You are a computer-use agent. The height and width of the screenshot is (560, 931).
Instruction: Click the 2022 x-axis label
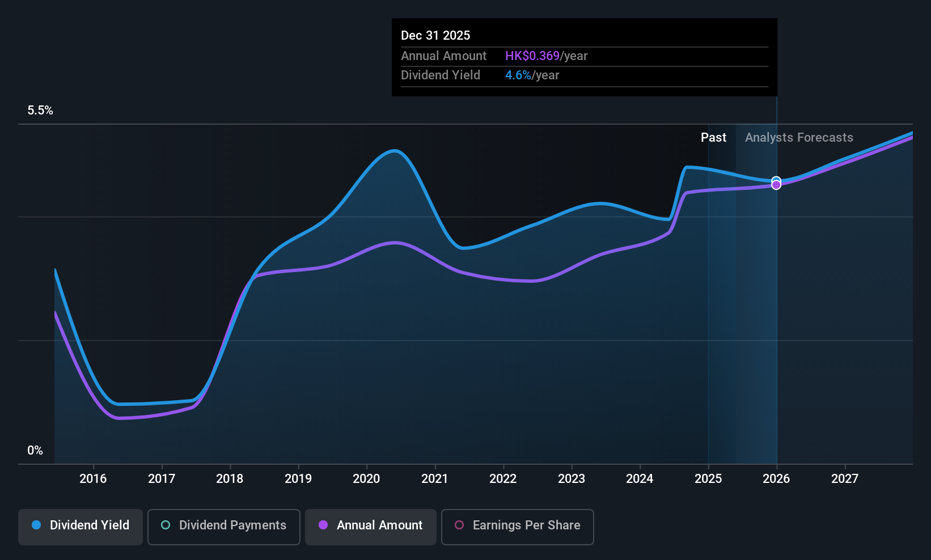pyautogui.click(x=503, y=479)
